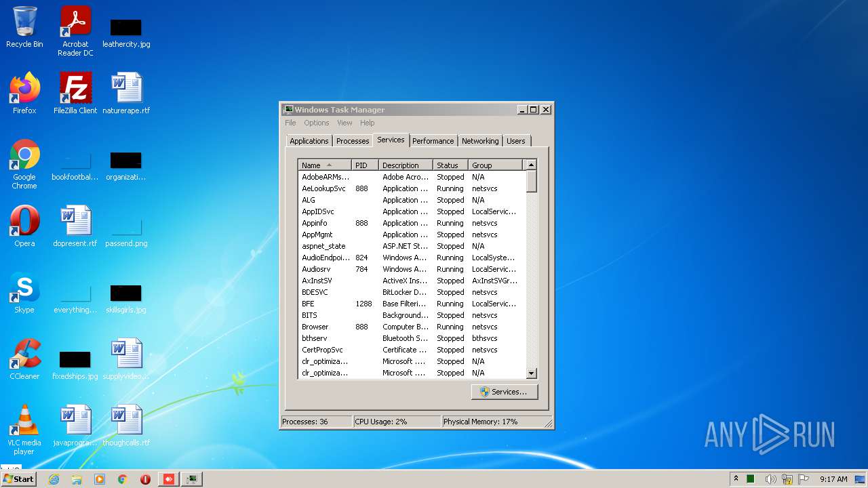Select the BDESVC service row
The width and height of the screenshot is (868, 488).
(x=412, y=292)
